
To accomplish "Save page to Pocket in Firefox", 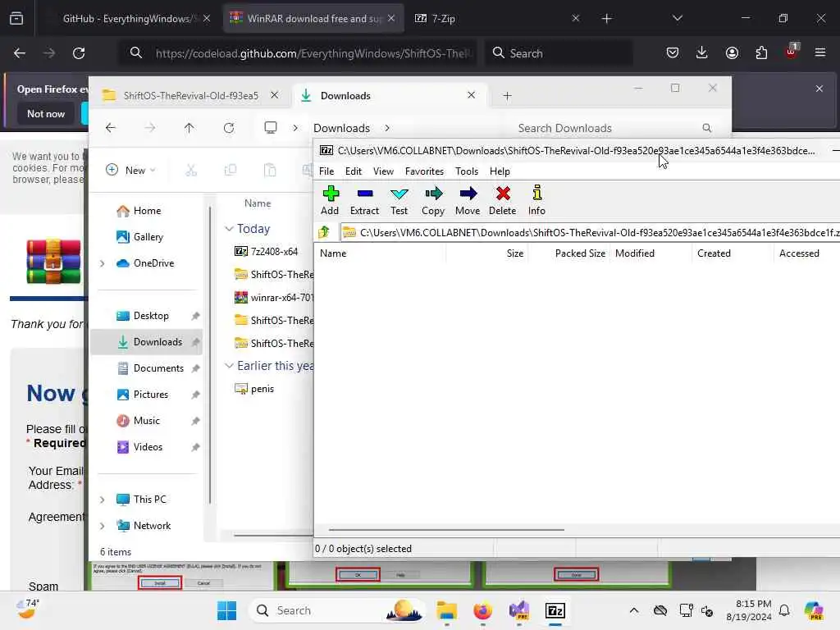I will [x=673, y=52].
